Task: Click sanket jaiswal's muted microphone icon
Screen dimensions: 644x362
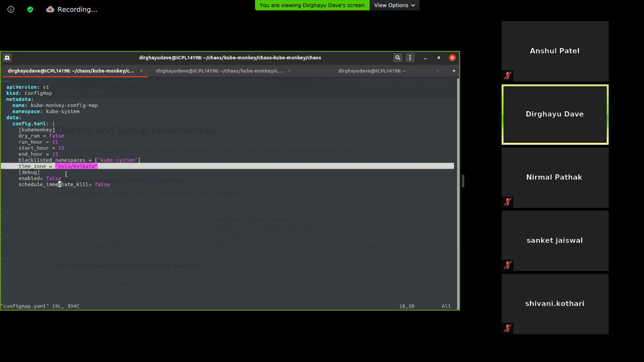Action: (508, 265)
